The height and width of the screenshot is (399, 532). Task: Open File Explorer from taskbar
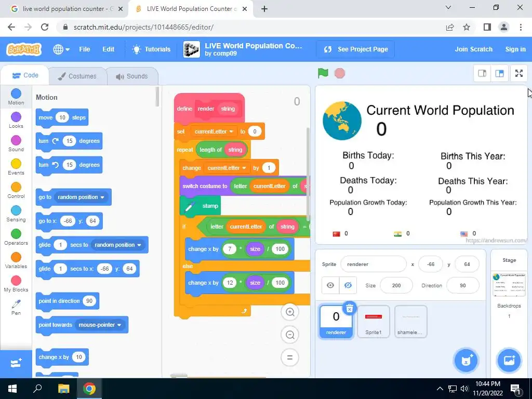coord(63,389)
